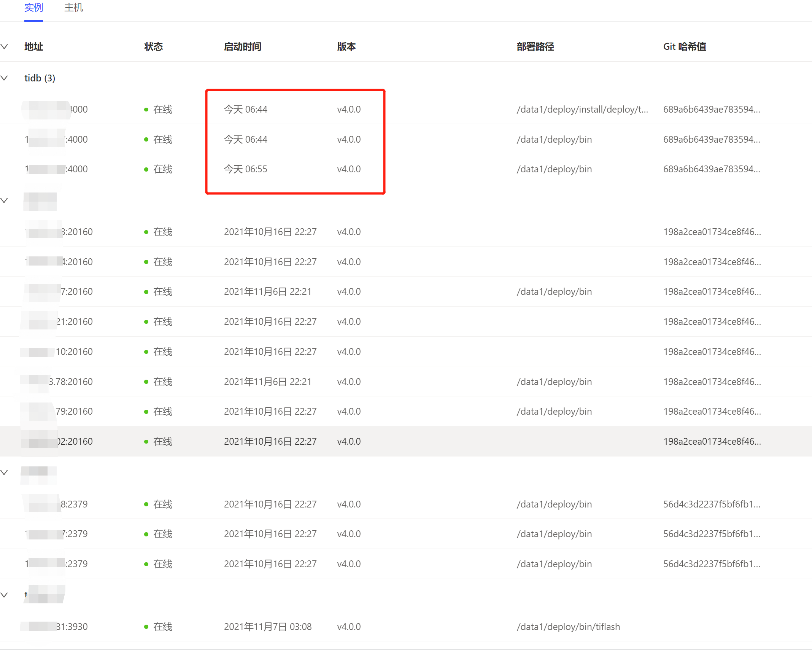This screenshot has height=657, width=812.
Task: Switch to the 实例 tab
Action: 33,8
